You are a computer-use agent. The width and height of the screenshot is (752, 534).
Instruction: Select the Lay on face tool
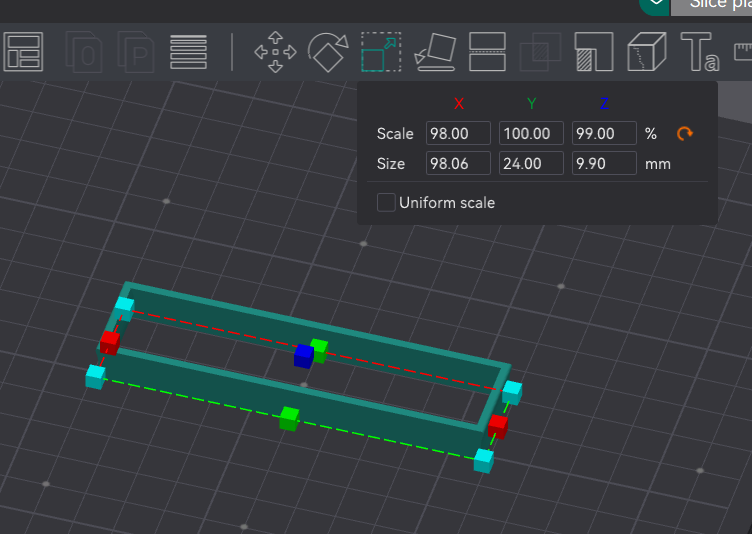pos(435,52)
